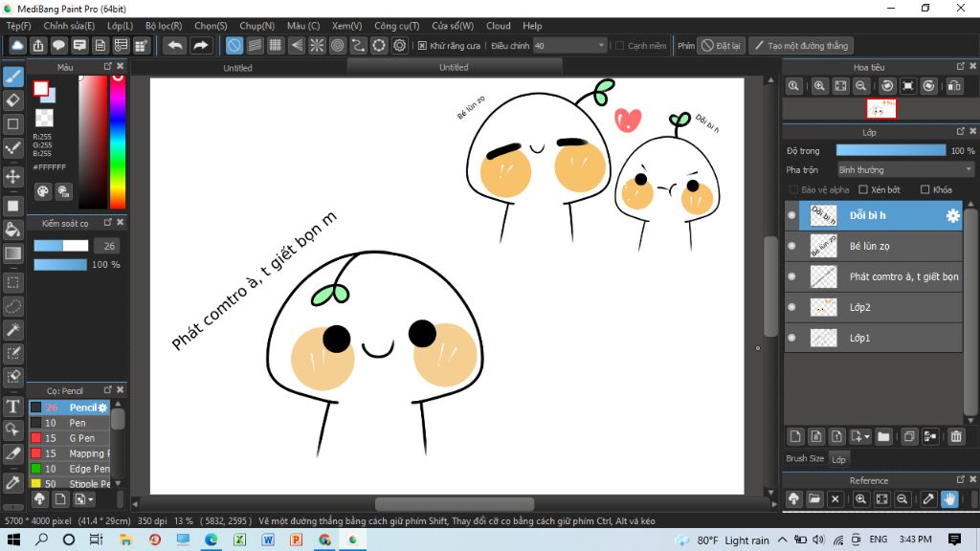Open the Tệp(F) menu
Viewport: 980px width, 551px height.
pyautogui.click(x=19, y=26)
